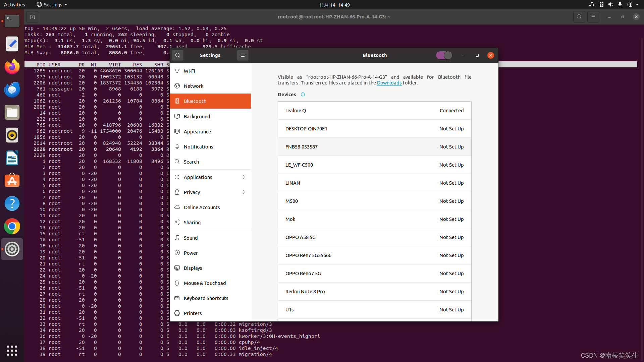This screenshot has width=644, height=362.
Task: Launch Firefox from the dock
Action: 12,67
